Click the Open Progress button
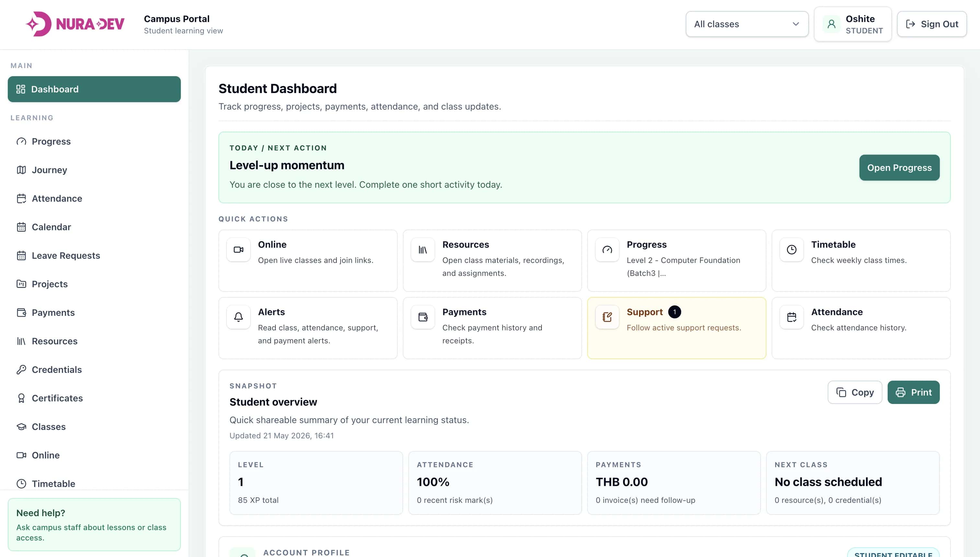 pos(899,168)
